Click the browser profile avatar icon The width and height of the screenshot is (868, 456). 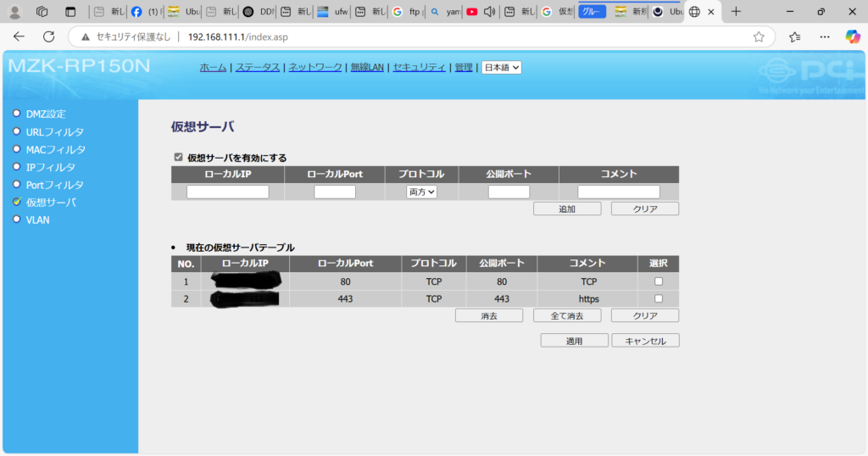[14, 12]
